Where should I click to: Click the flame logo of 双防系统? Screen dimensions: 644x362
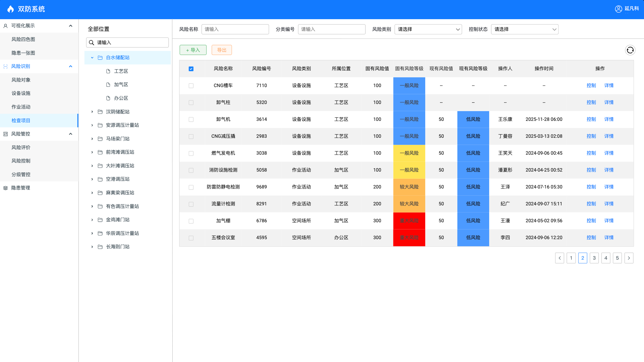pos(10,9)
